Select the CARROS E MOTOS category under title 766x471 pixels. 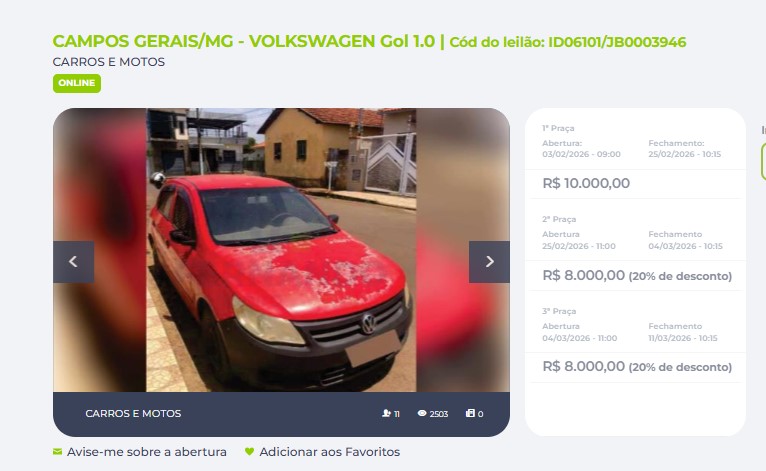(108, 62)
